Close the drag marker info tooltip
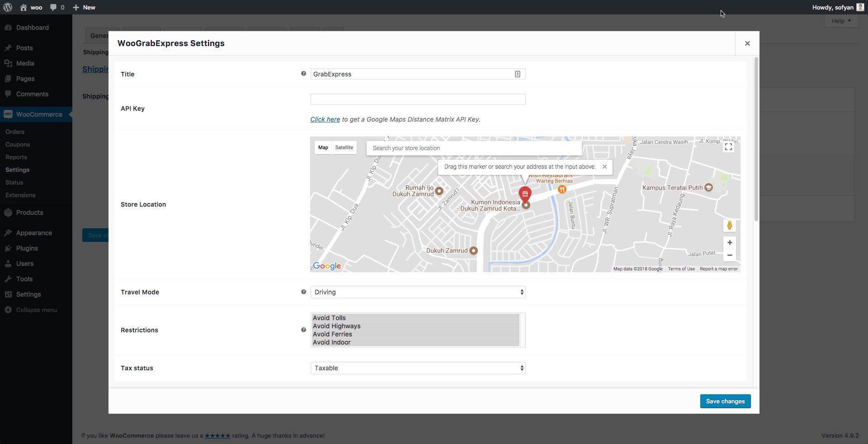The image size is (868, 444). pos(604,167)
